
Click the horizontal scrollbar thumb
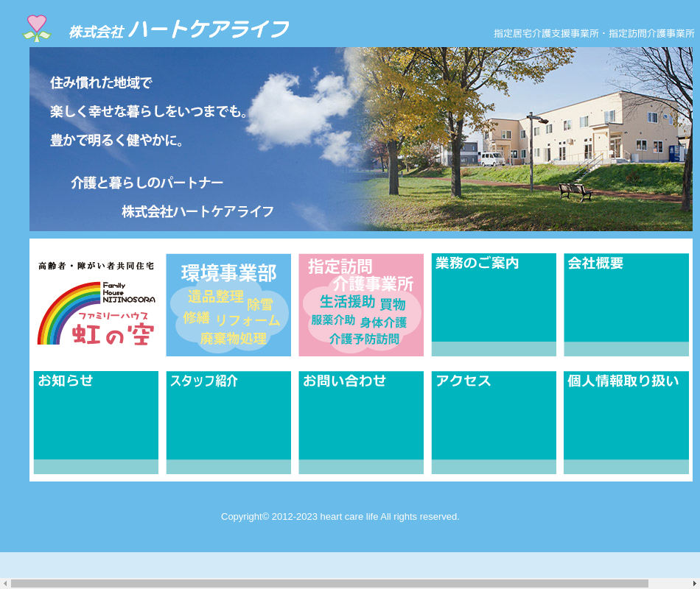click(x=329, y=583)
